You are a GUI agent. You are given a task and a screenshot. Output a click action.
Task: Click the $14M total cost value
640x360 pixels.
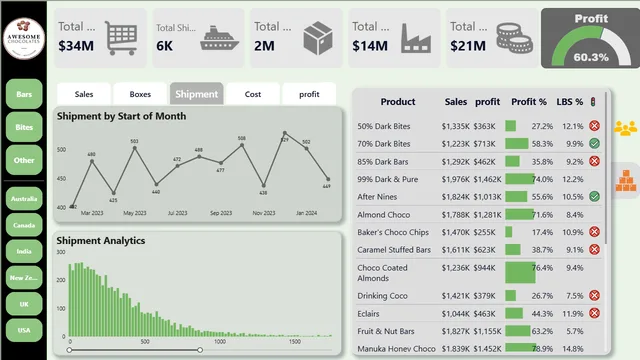click(x=370, y=46)
